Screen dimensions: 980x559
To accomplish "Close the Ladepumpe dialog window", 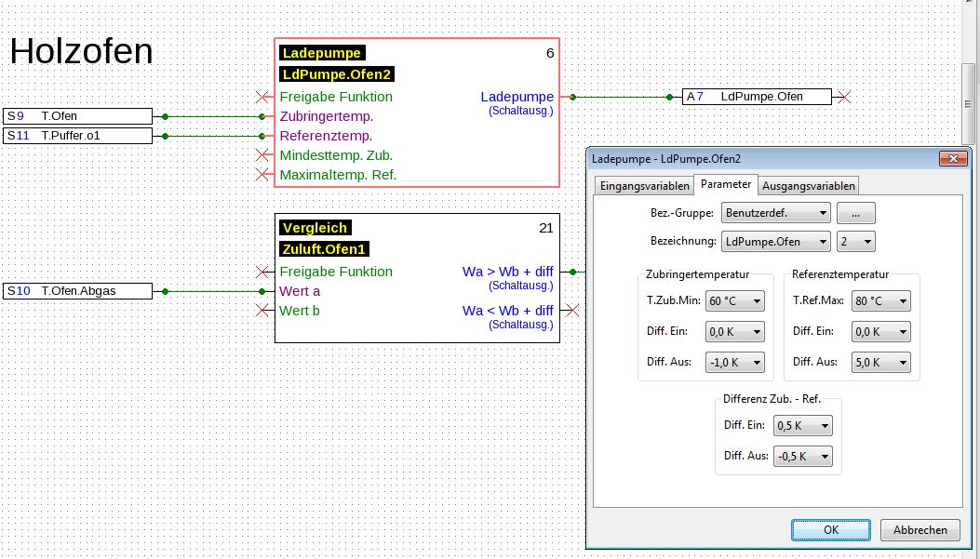I will 953,160.
